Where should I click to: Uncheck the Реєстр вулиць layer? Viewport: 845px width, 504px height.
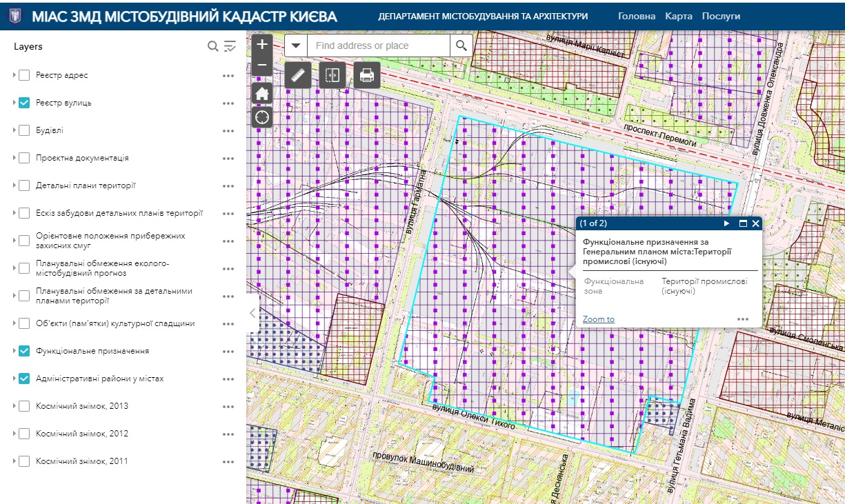click(x=24, y=103)
